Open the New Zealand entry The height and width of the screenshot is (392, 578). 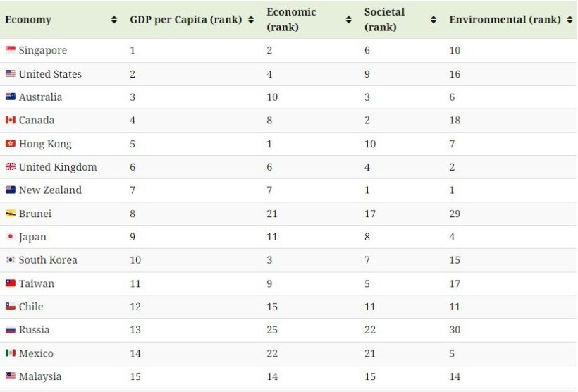50,190
